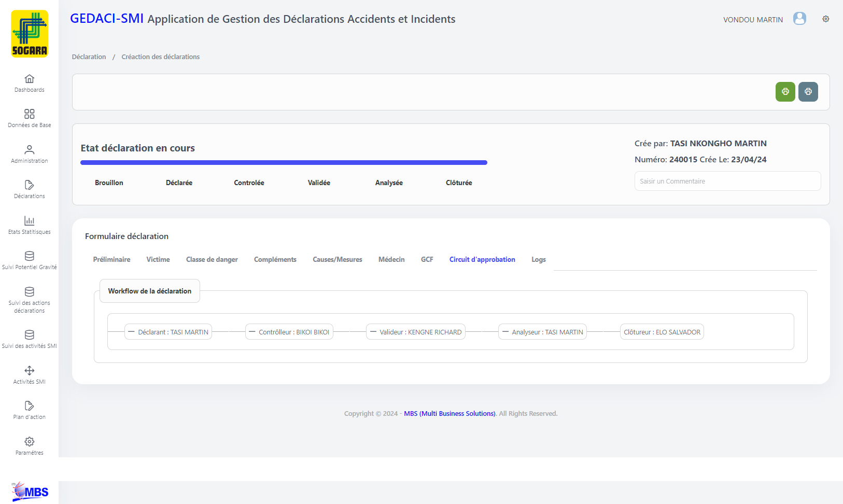The image size is (843, 504).
Task: Open the Dashboards home icon
Action: 30,79
